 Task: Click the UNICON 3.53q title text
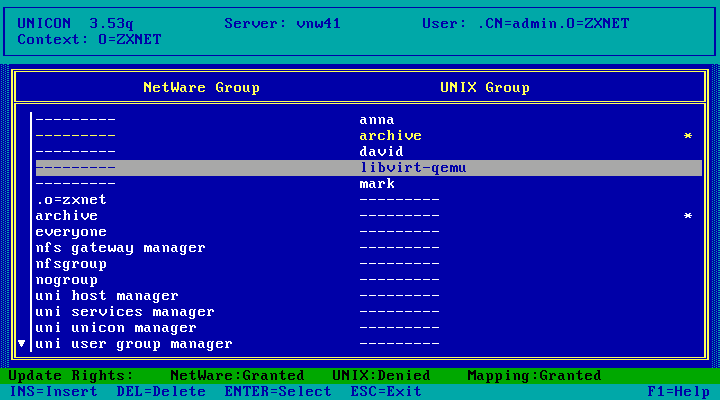click(75, 23)
